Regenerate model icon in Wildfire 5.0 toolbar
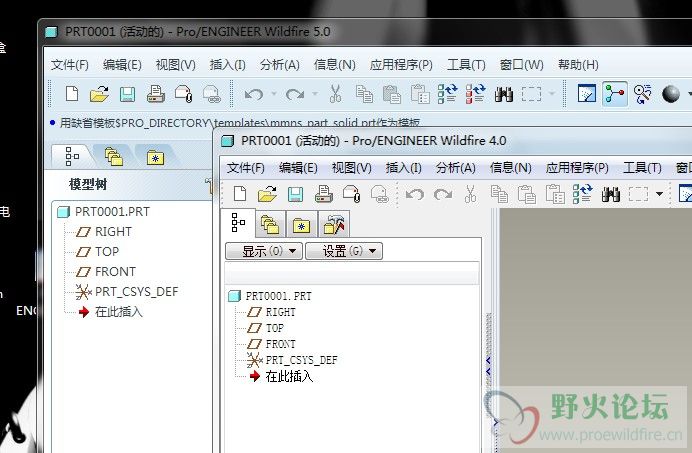The image size is (692, 453). pyautogui.click(x=447, y=94)
